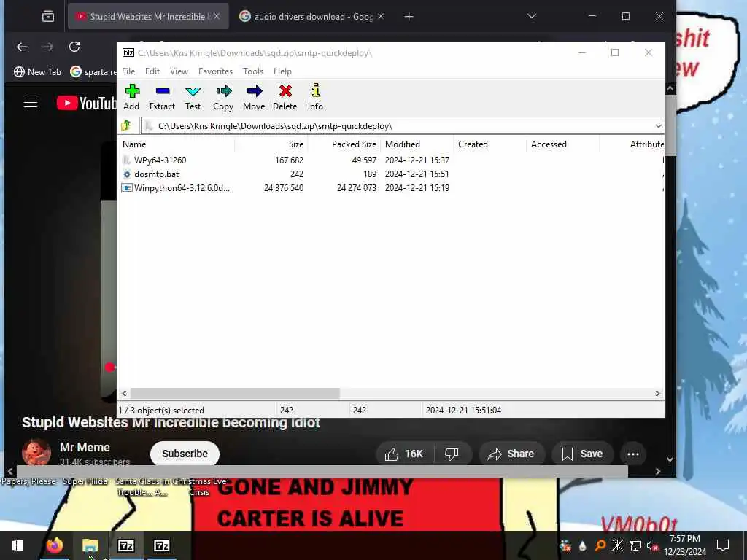Reload the current browser page

point(74,47)
